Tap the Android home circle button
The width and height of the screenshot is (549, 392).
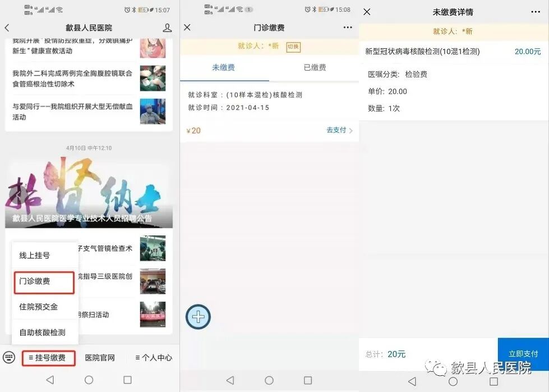pyautogui.click(x=89, y=380)
